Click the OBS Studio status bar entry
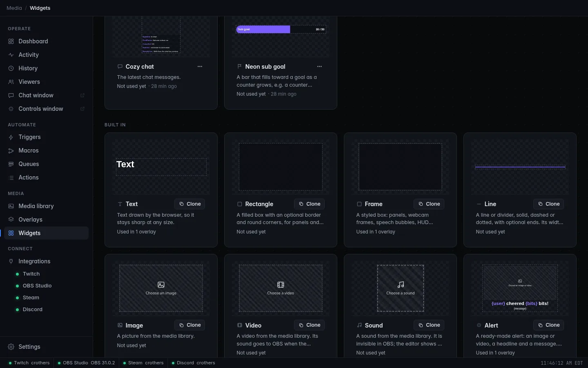 [86, 363]
